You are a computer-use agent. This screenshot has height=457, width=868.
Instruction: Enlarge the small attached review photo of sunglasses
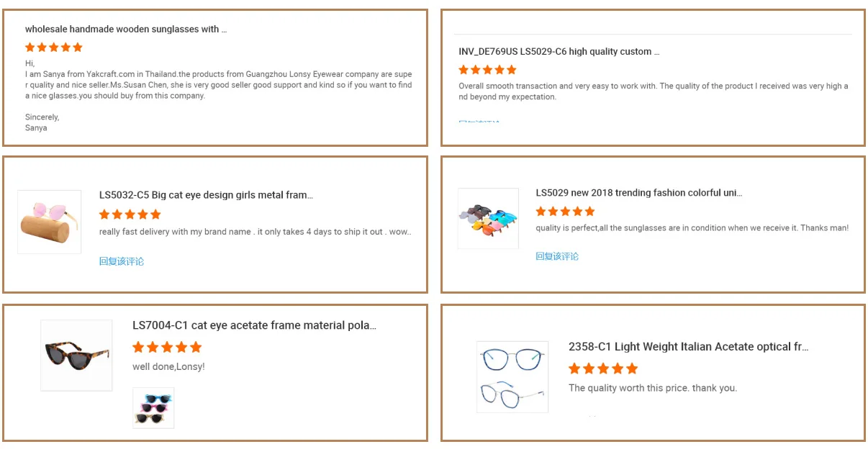point(153,408)
